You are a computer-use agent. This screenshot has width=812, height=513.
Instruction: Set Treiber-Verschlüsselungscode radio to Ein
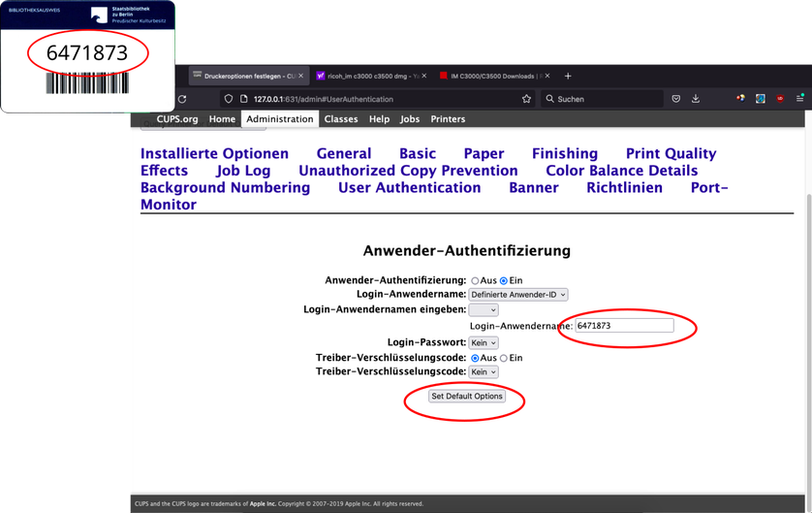tap(503, 358)
